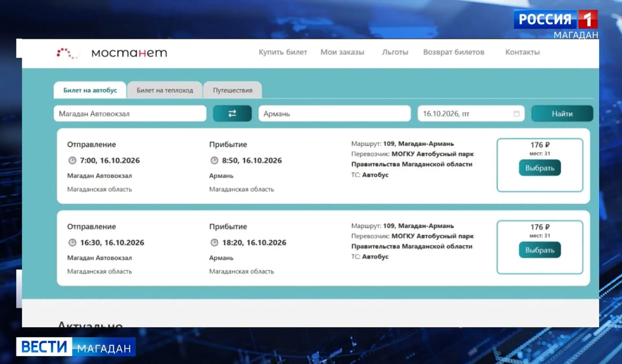Open the Льготы section
Viewport: 622px width, 364px height.
[395, 52]
